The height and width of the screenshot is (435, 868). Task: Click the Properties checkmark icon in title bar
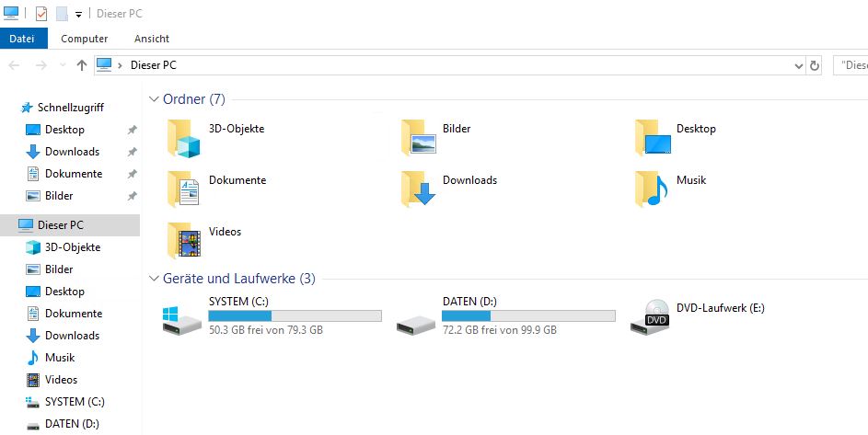tap(41, 13)
